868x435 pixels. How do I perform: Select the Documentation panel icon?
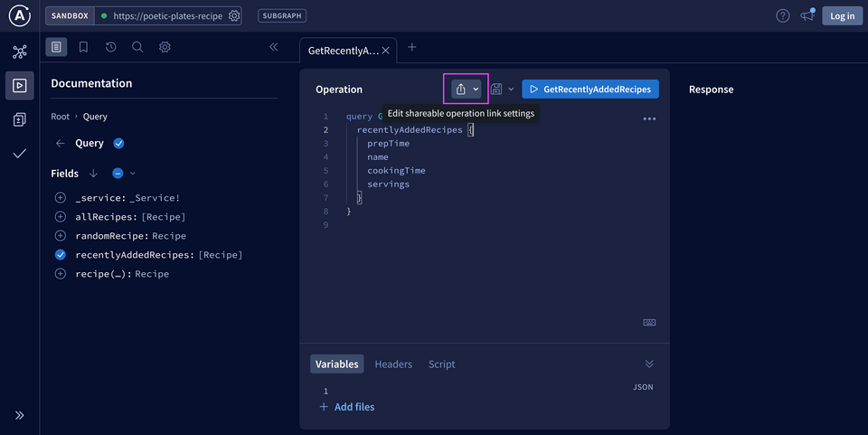(x=56, y=47)
